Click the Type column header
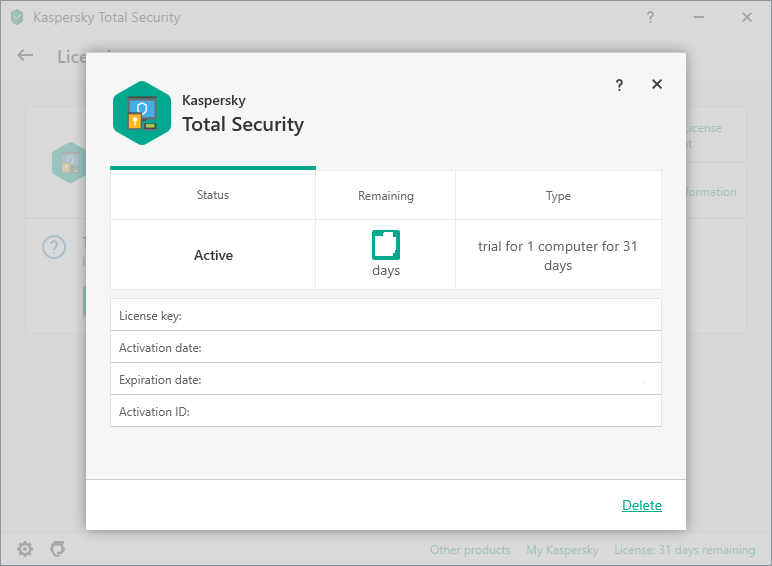 coord(558,195)
